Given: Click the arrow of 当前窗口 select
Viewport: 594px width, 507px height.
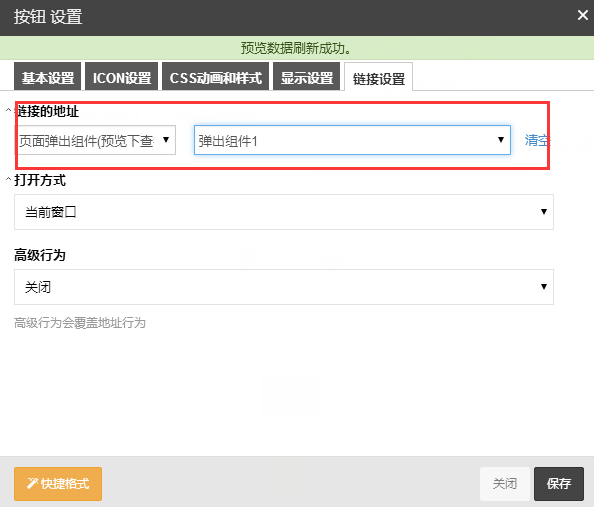Looking at the screenshot, I should click(544, 211).
